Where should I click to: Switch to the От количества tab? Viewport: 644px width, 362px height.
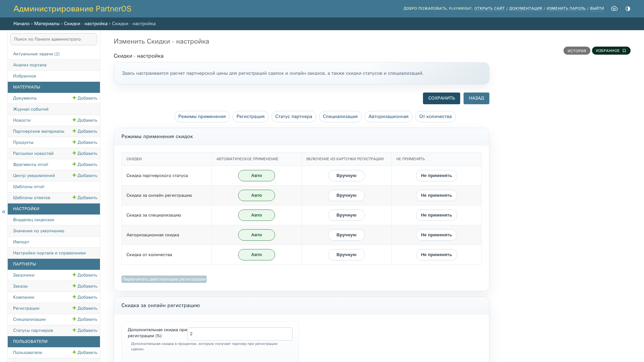(x=435, y=117)
